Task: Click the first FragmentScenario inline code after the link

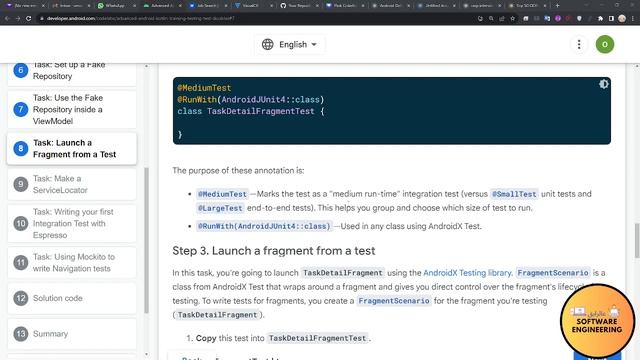Action: pyautogui.click(x=553, y=273)
